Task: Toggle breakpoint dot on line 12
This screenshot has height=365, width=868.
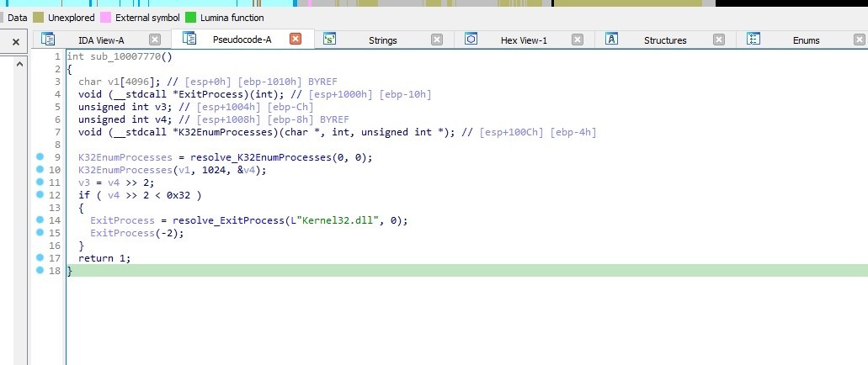Action: point(40,194)
